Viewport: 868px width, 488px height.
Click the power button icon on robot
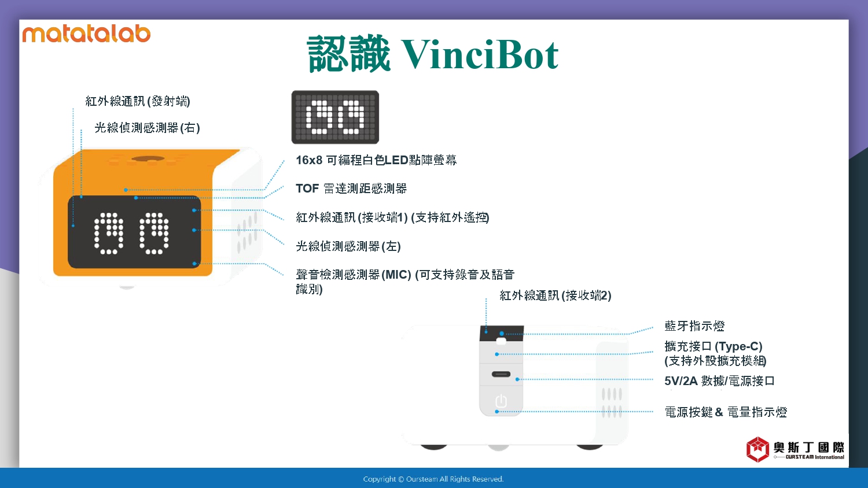coord(501,401)
